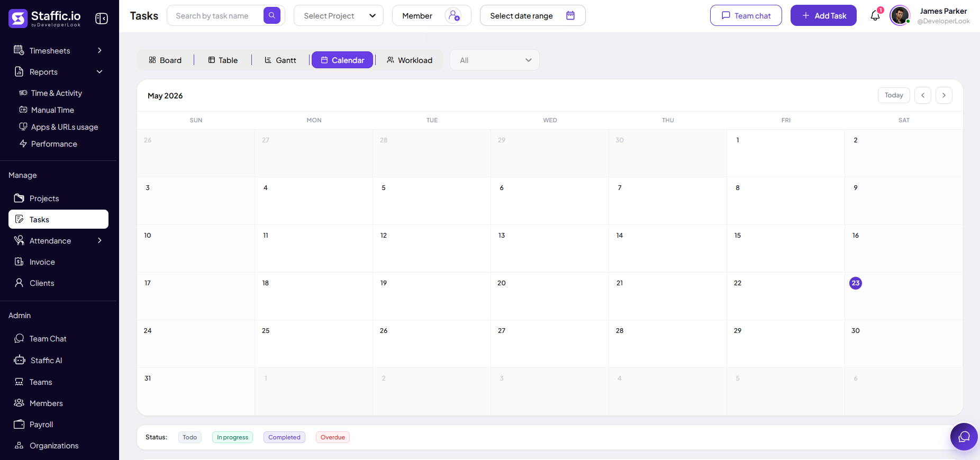
Task: Click the Staffic.io logo
Action: tap(45, 18)
